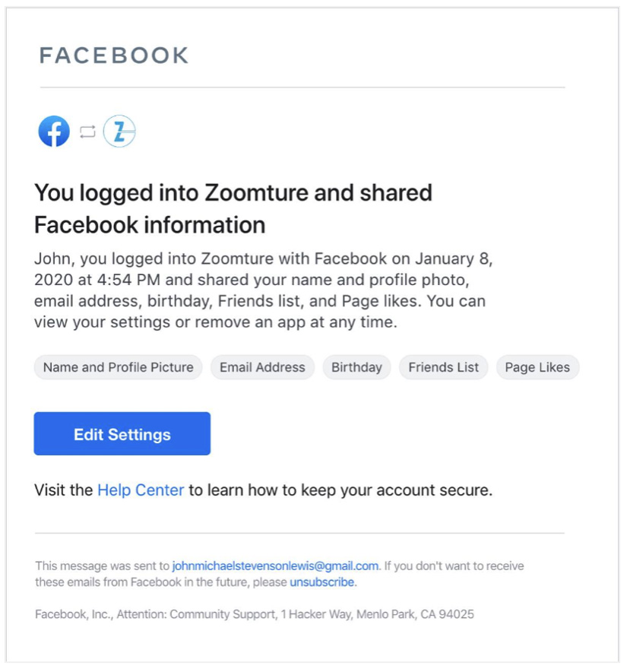
Task: Click the Birthday tag
Action: [356, 367]
